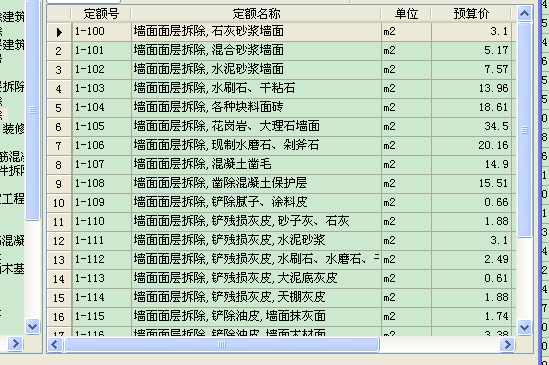The height and width of the screenshot is (365, 549).
Task: Select 墙面面层拆除, 混凝土凿毛 name cell
Action: [x=257, y=164]
